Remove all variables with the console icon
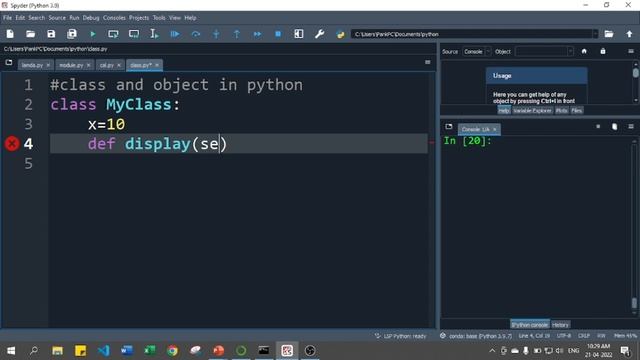The width and height of the screenshot is (640, 360). click(x=614, y=127)
